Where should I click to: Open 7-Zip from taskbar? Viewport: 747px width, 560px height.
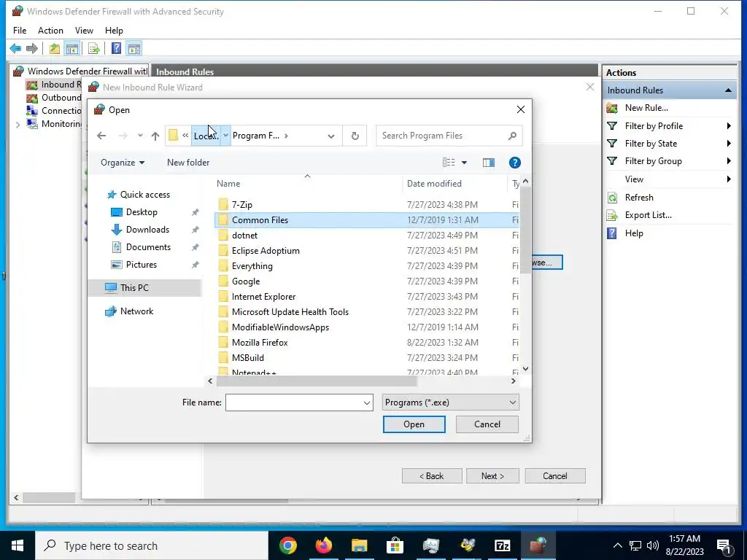point(502,545)
